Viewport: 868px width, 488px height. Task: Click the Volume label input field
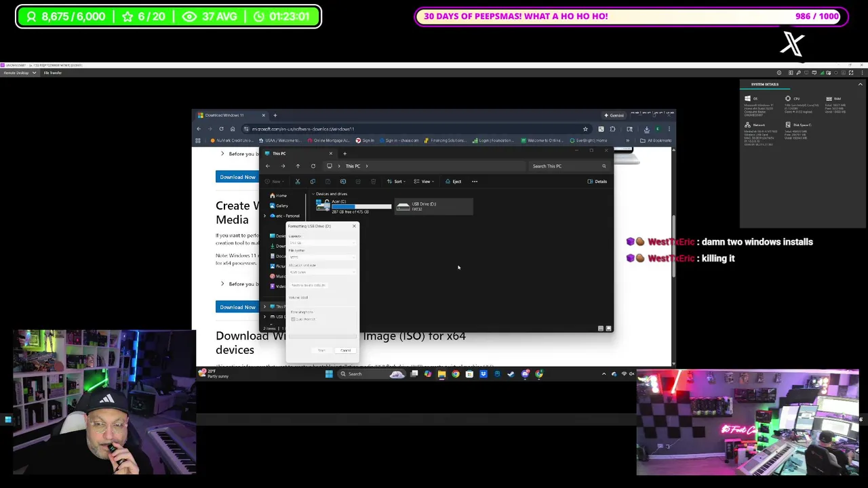point(323,304)
